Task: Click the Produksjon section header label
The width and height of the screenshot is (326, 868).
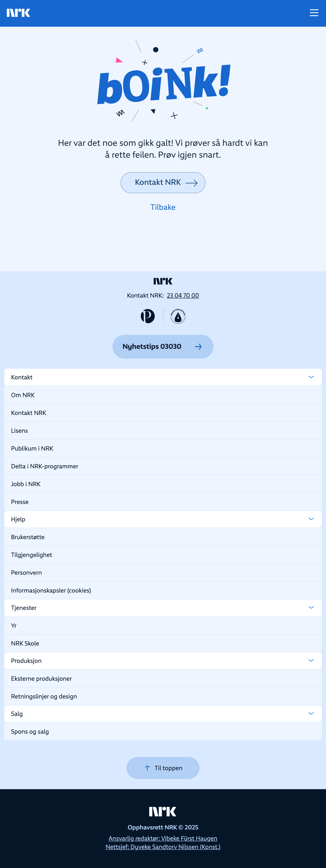Action: click(x=26, y=661)
